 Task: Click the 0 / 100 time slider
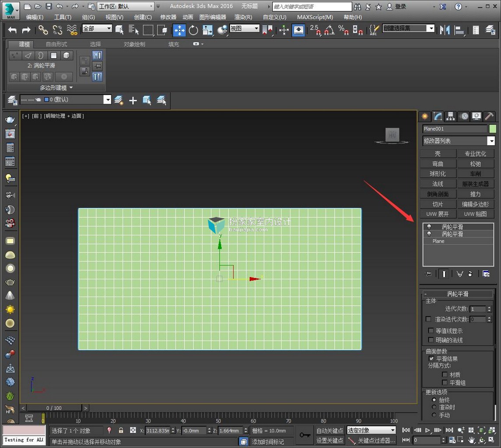click(54, 408)
